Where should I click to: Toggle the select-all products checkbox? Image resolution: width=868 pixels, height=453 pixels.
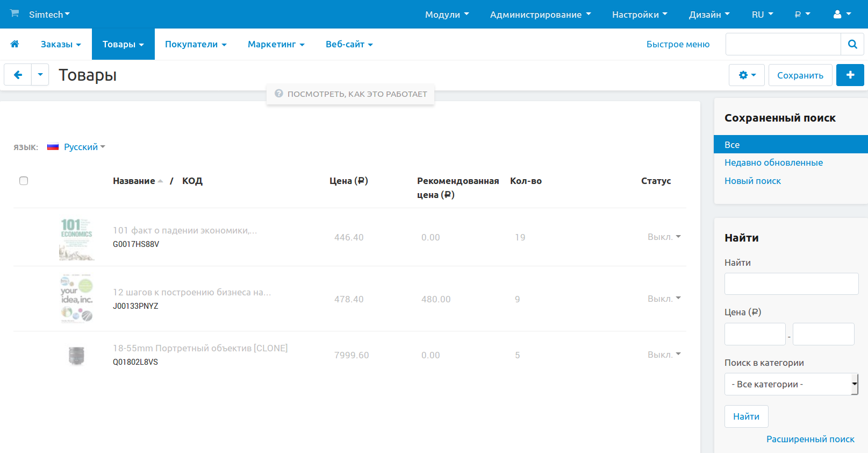[x=24, y=181]
